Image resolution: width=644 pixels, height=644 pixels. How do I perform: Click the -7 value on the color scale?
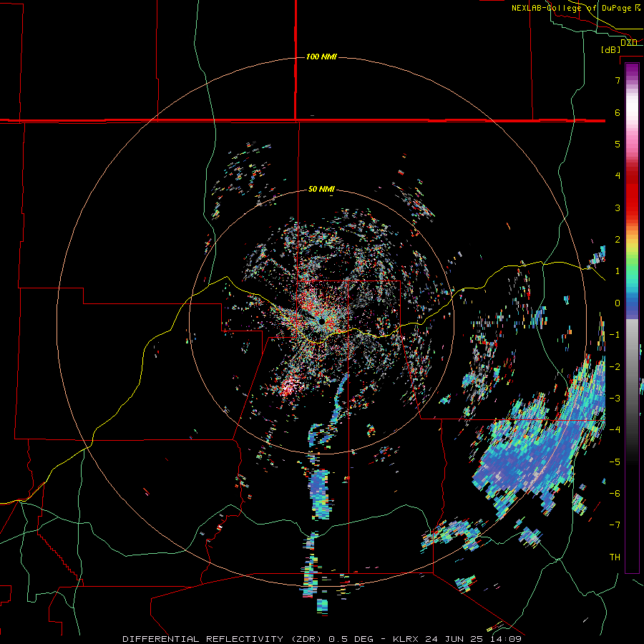pos(615,525)
